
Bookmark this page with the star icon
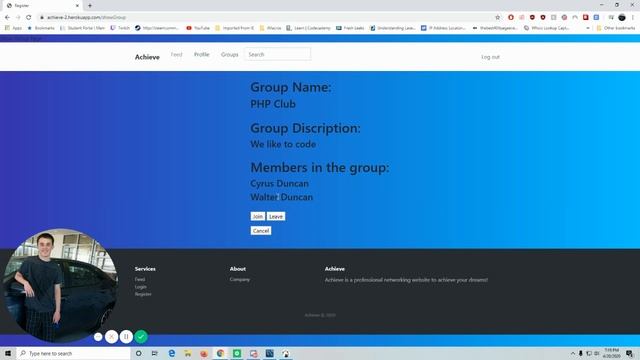[498, 18]
